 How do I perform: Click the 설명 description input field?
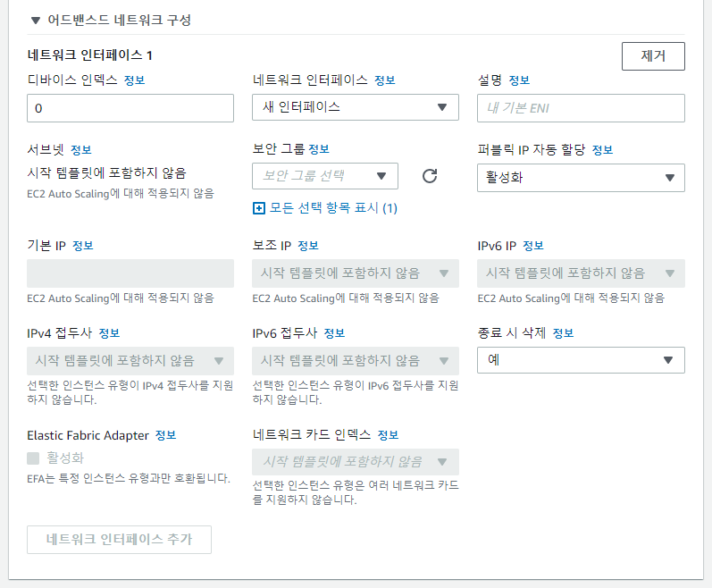tap(581, 108)
